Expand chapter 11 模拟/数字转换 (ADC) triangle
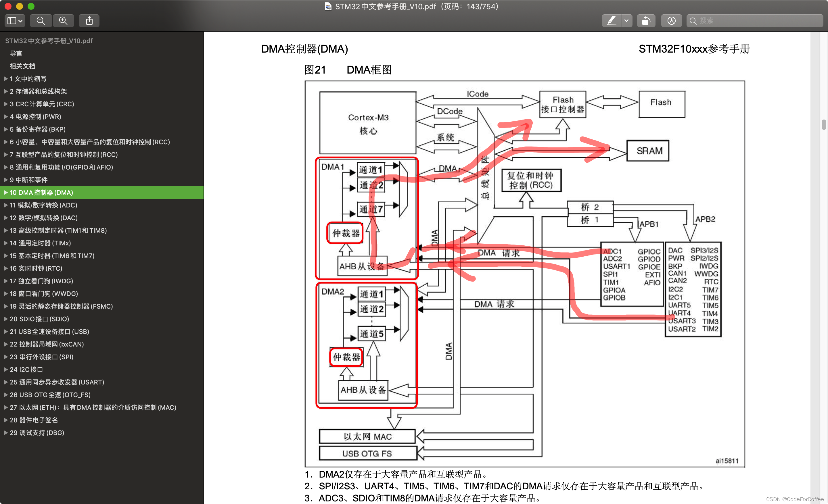This screenshot has height=504, width=828. 5,205
